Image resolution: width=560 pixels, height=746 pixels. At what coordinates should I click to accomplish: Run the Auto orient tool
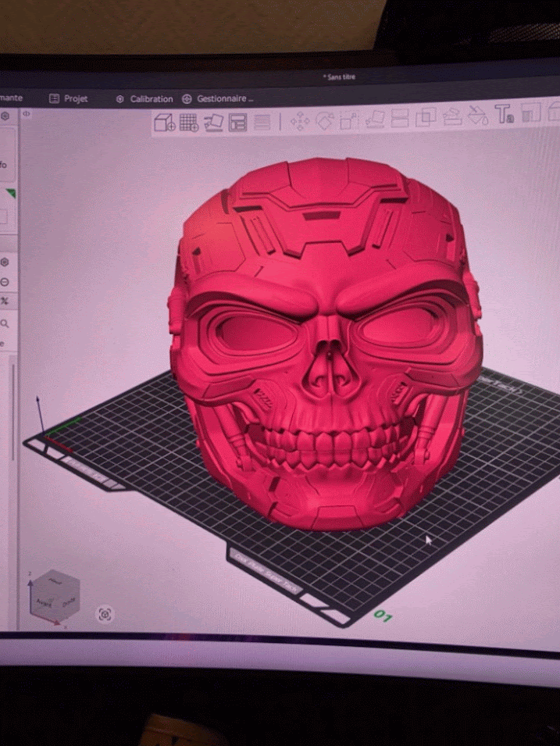pos(214,123)
